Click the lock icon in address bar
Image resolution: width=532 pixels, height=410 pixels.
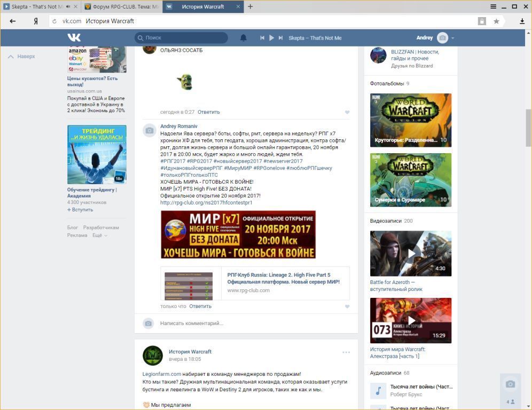click(x=482, y=21)
